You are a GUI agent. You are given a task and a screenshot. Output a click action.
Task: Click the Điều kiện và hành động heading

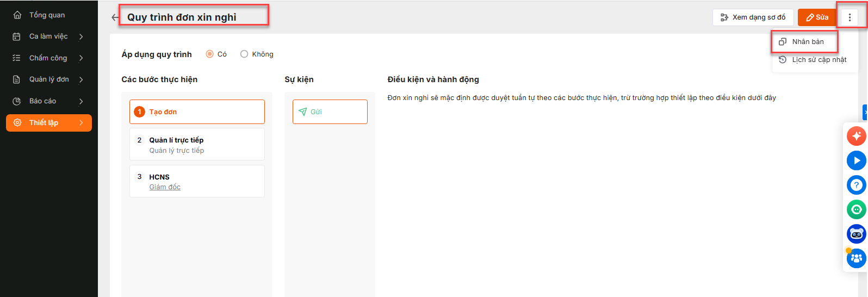[x=433, y=79]
